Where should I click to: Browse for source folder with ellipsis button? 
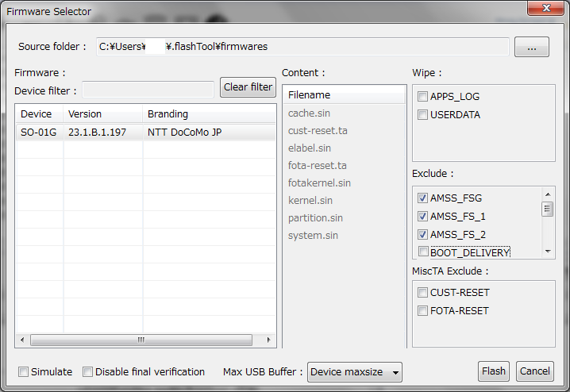click(x=531, y=47)
